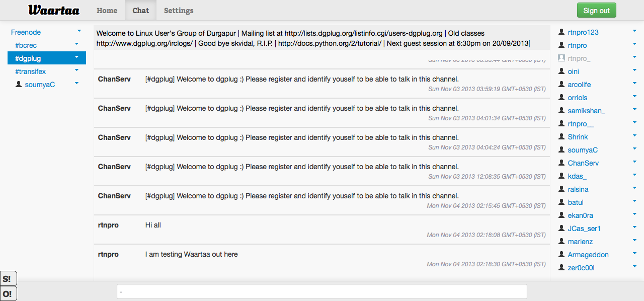Click the S! button at bottom left

(x=8, y=279)
